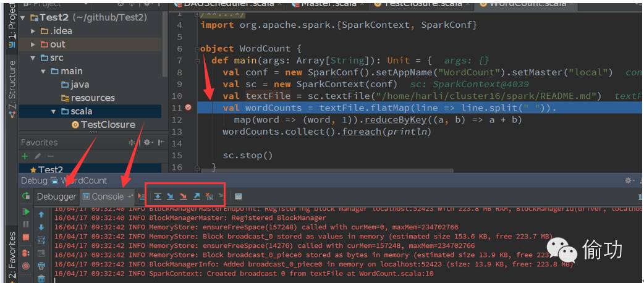This screenshot has width=644, height=283.
Task: Open Debug panel gear settings
Action: (629, 180)
